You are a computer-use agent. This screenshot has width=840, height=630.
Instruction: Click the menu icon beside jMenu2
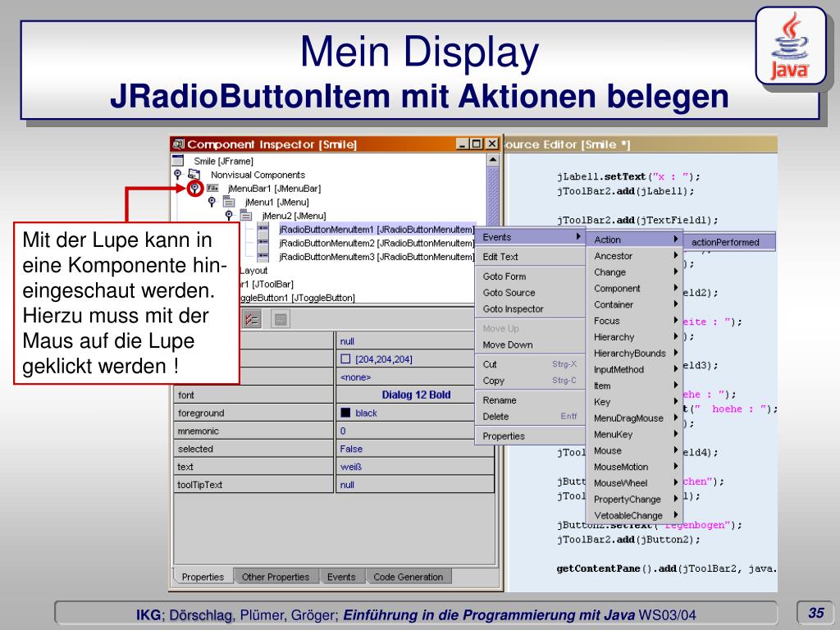[x=246, y=216]
